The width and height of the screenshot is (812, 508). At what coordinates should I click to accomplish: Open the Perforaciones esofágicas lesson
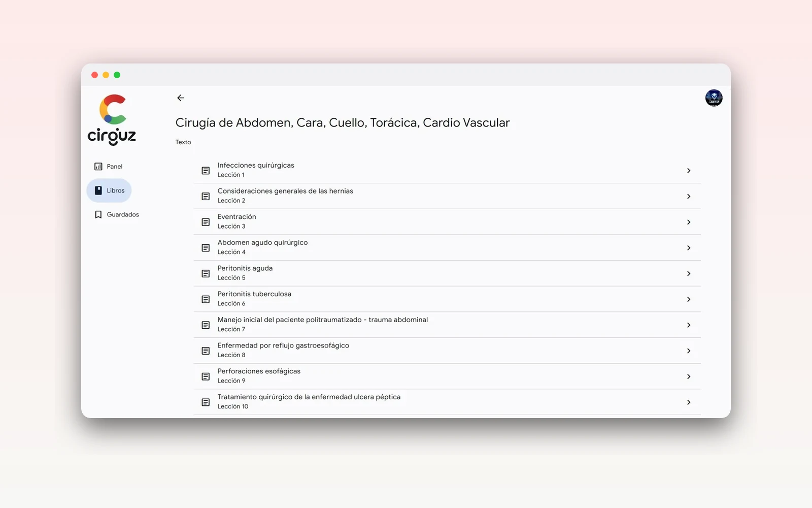pos(259,371)
